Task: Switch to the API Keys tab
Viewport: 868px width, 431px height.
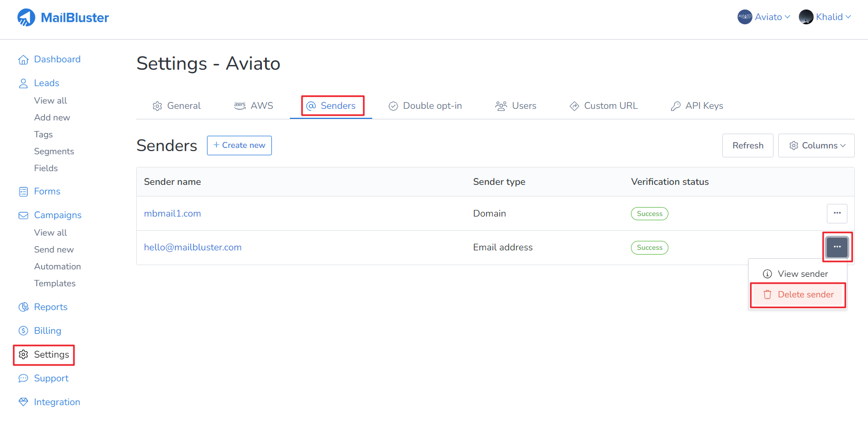Action: 697,106
